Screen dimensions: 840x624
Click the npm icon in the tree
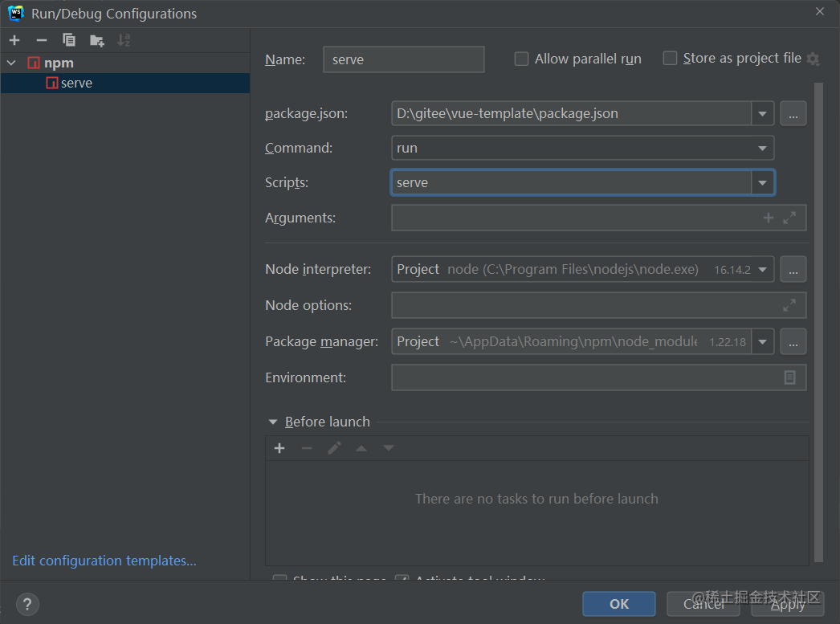[x=33, y=63]
